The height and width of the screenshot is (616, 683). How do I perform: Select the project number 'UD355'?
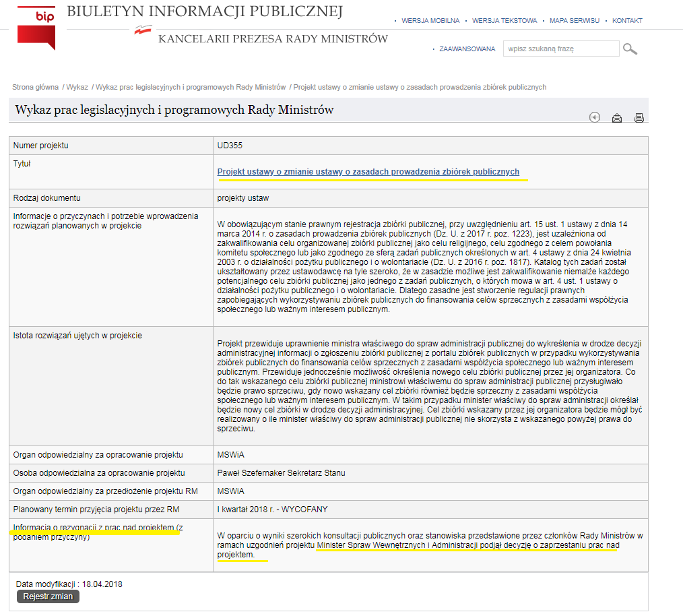click(230, 146)
